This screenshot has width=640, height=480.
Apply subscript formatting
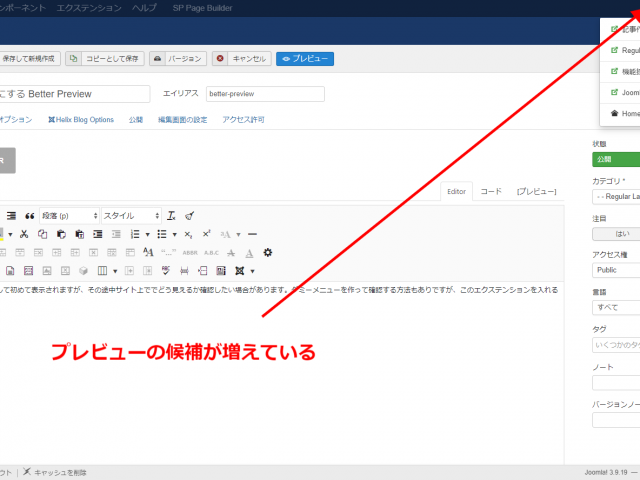(188, 234)
